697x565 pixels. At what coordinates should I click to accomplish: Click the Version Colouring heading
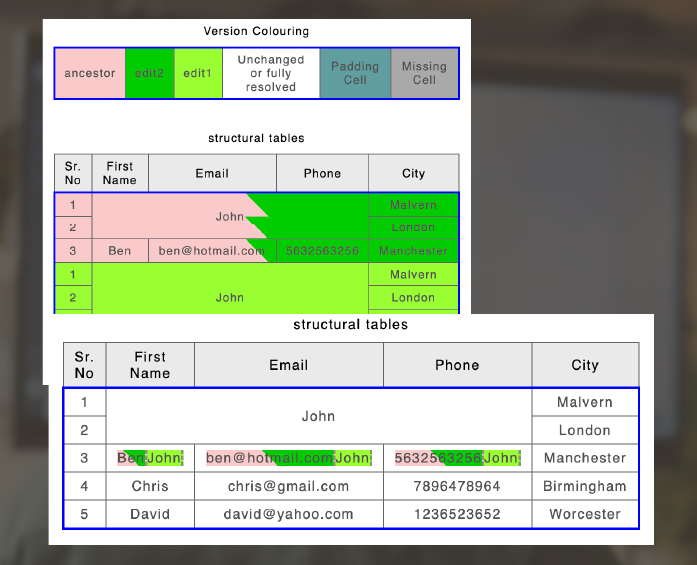(256, 31)
